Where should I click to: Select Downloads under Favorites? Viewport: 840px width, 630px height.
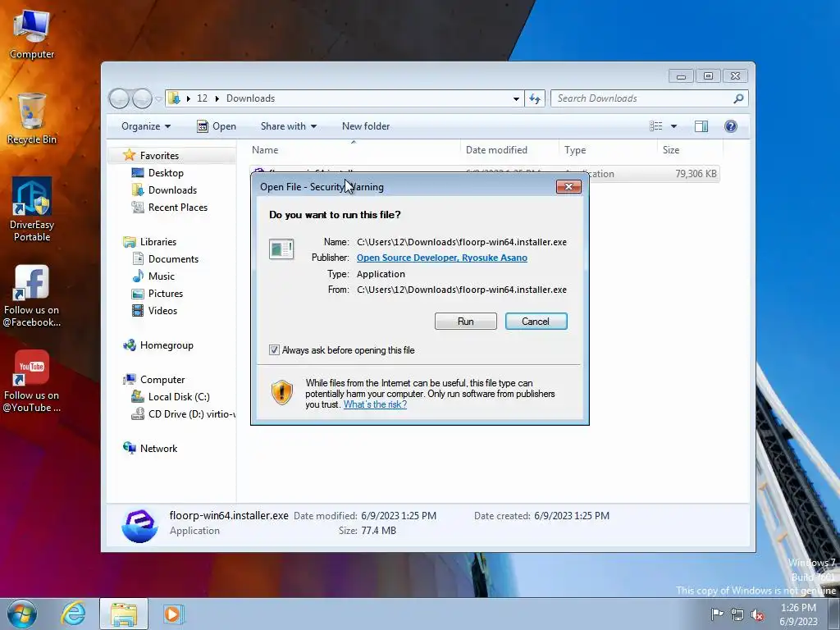[172, 190]
